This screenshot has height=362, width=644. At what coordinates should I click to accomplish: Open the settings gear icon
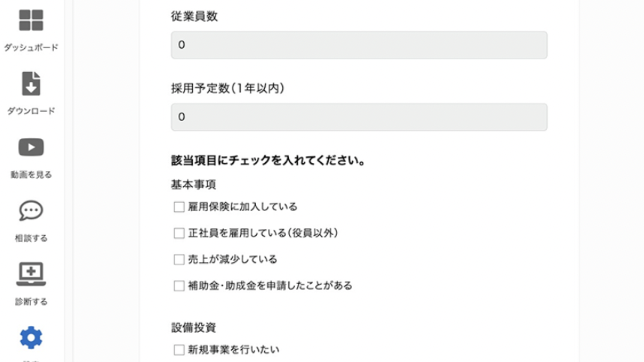[x=31, y=338]
